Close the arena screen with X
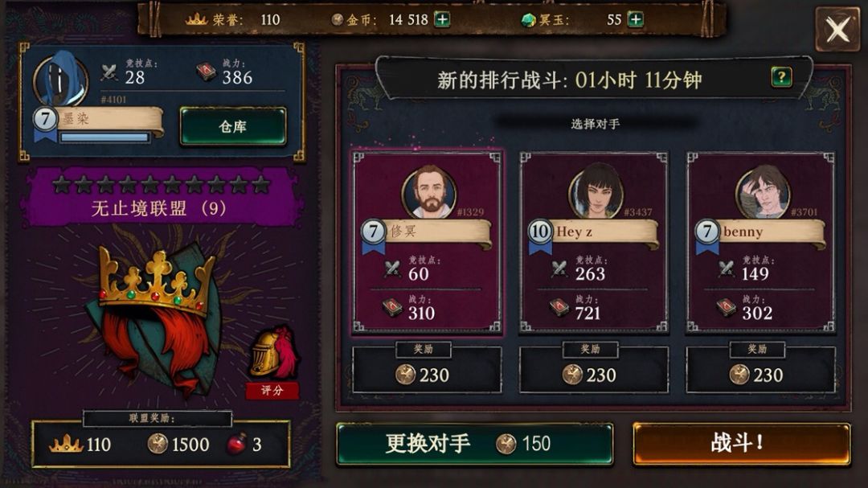 point(837,30)
